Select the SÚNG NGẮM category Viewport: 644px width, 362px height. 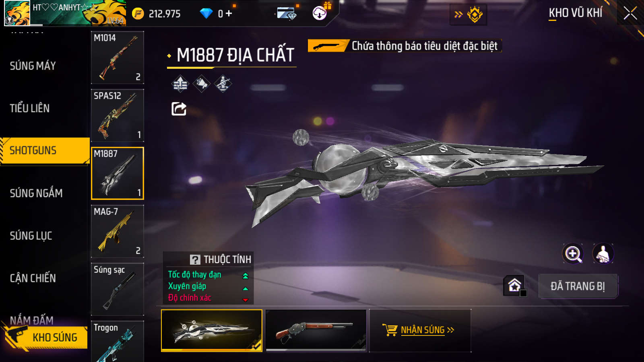coord(36,193)
